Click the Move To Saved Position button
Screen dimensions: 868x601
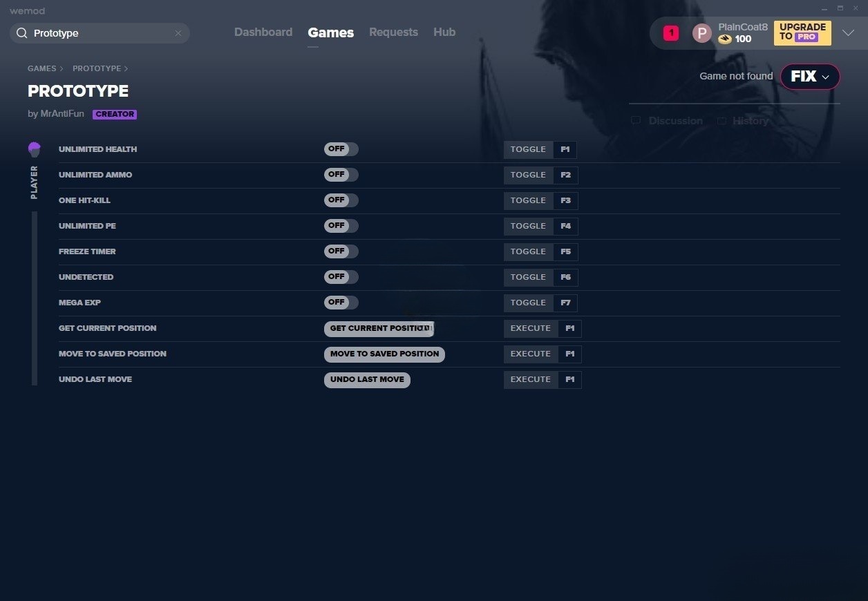pos(384,354)
